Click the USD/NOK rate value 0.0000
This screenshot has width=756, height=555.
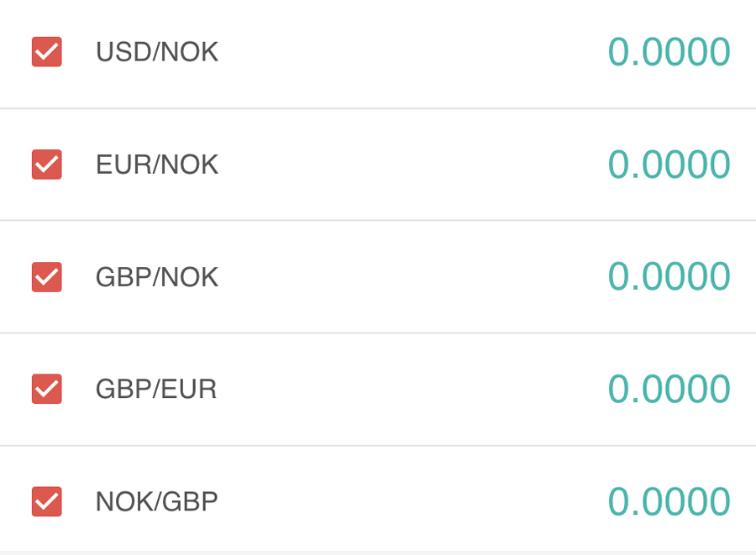[669, 52]
